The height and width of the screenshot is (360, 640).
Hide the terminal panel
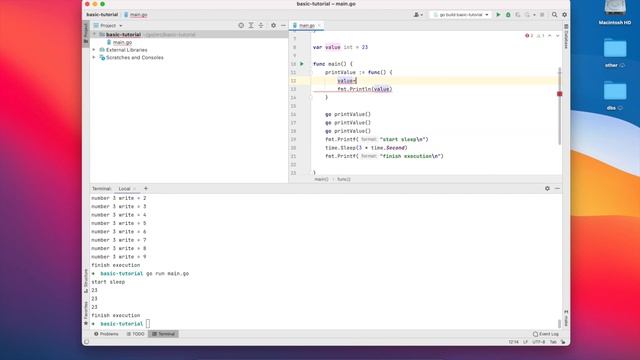pyautogui.click(x=558, y=189)
